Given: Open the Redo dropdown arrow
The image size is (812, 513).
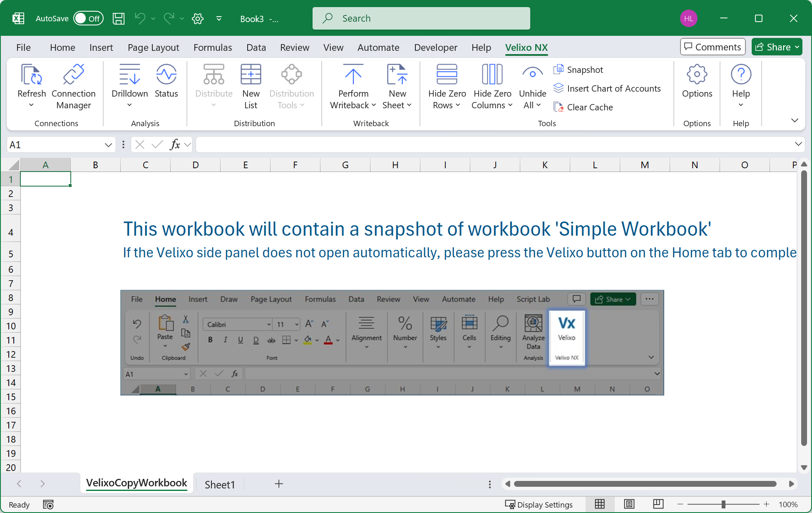Looking at the screenshot, I should 182,18.
